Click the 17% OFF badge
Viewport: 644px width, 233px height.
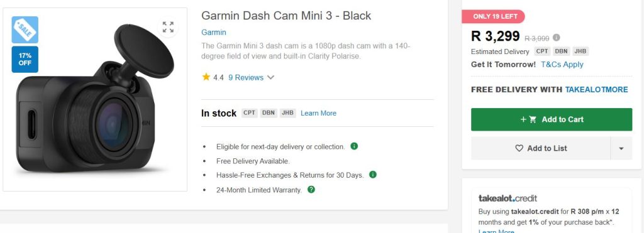click(25, 60)
